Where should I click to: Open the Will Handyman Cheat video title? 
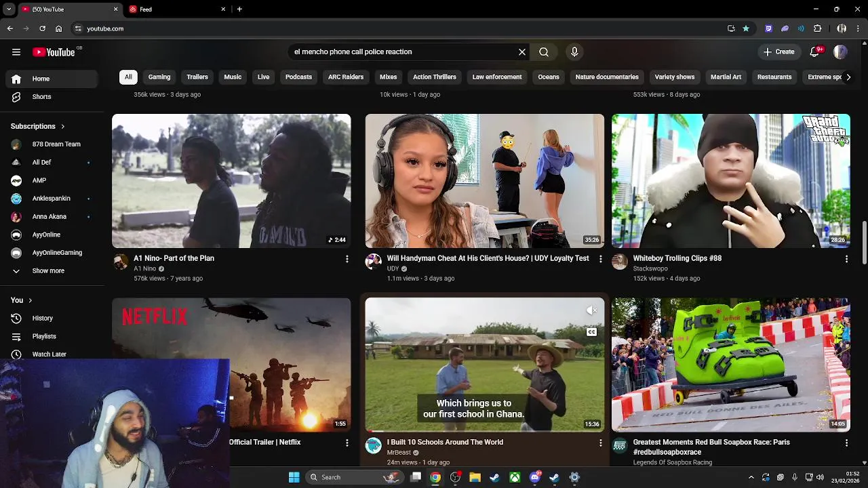click(488, 258)
